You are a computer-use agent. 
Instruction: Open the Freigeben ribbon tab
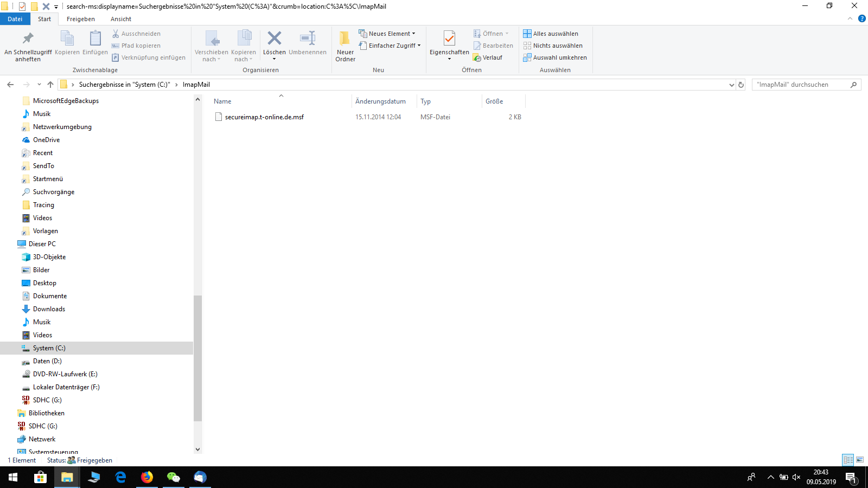click(x=81, y=19)
